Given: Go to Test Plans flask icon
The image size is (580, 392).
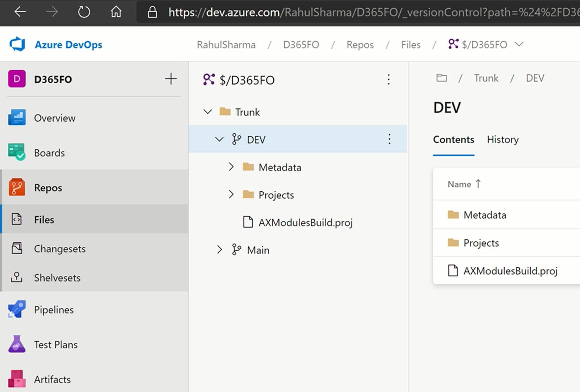Looking at the screenshot, I should (x=17, y=344).
